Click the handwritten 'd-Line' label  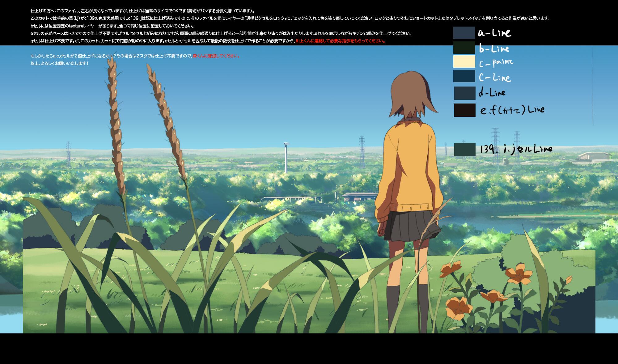[492, 92]
